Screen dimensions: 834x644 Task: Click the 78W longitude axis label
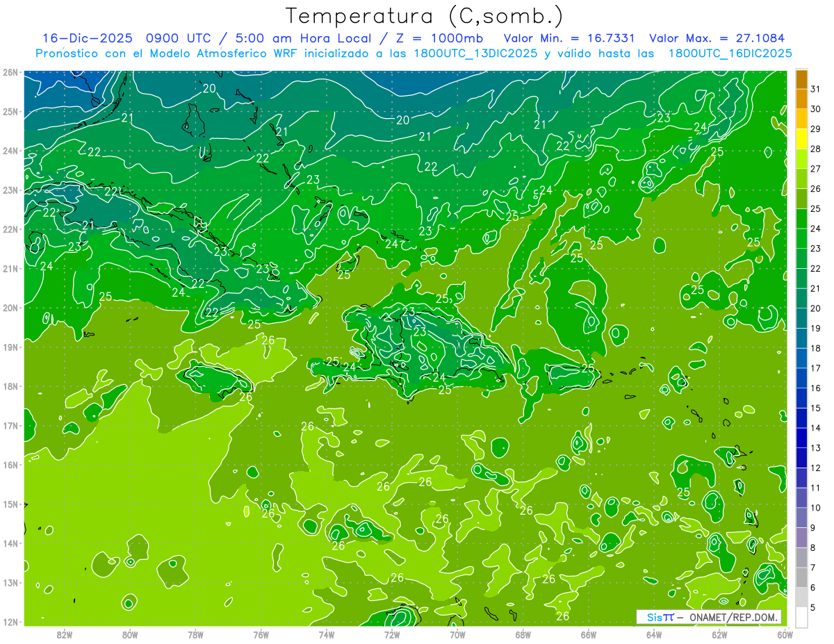point(195,634)
